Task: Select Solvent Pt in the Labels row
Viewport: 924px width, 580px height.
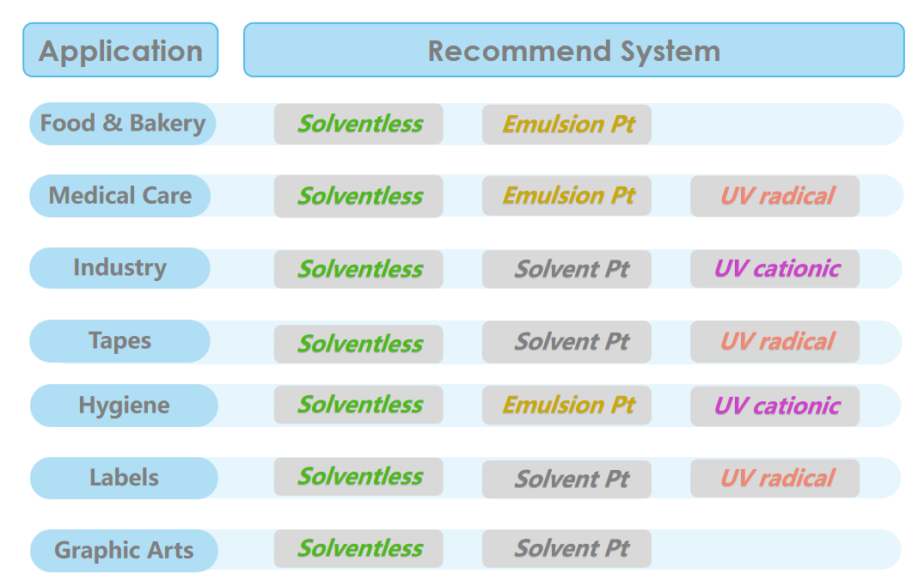Action: 566,479
